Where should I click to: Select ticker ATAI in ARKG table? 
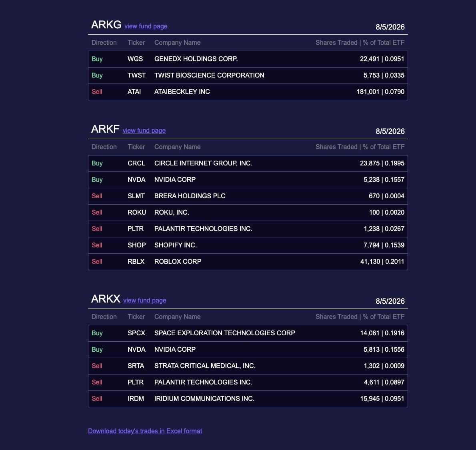[x=134, y=92]
